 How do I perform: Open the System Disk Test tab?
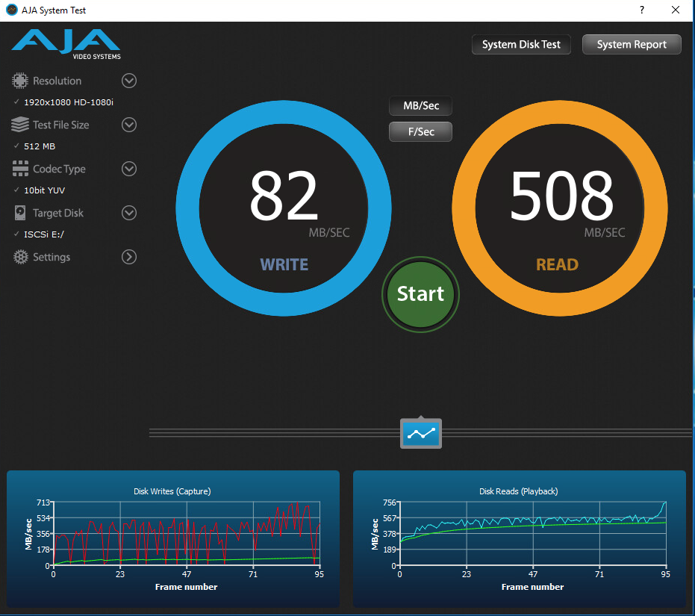pyautogui.click(x=521, y=44)
